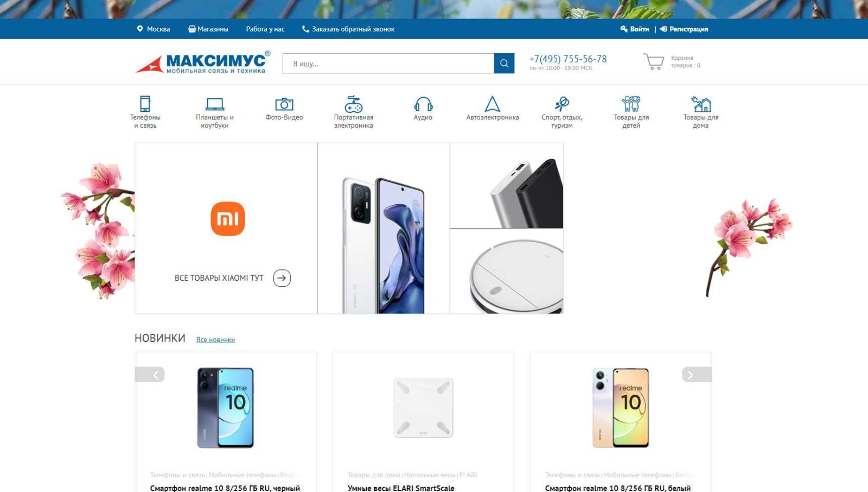Open the Телефоны и связь category icon
The width and height of the screenshot is (868, 492).
point(145,104)
